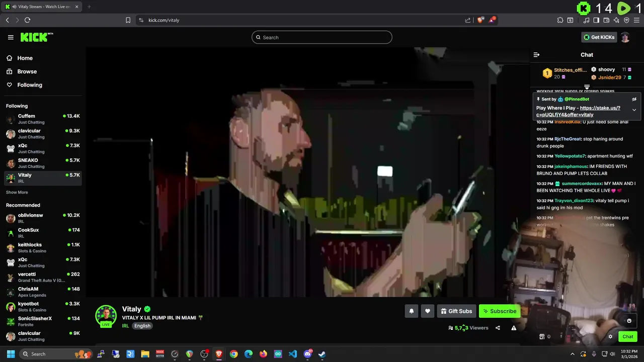Reload the current page
The image size is (644, 362).
27,20
